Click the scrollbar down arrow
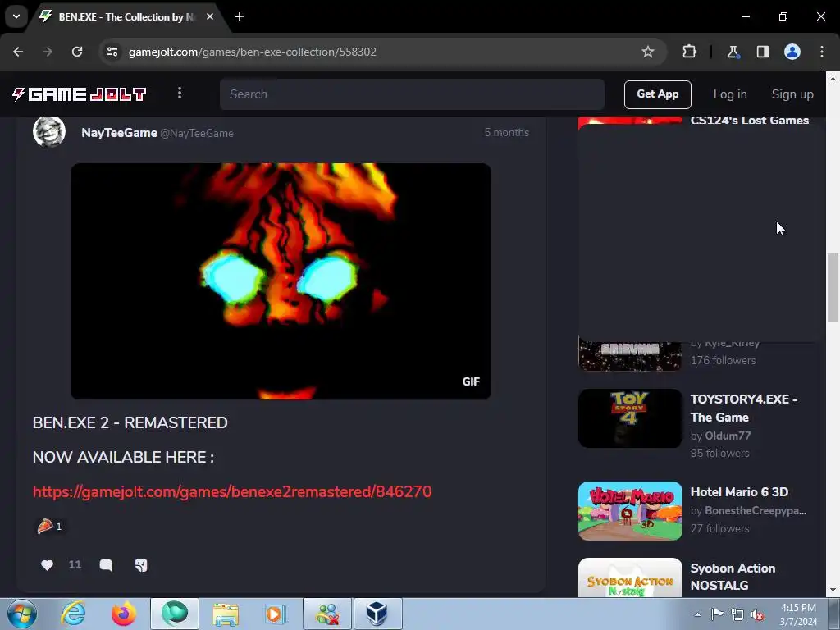Screen dimensions: 840x630 click(x=833, y=591)
